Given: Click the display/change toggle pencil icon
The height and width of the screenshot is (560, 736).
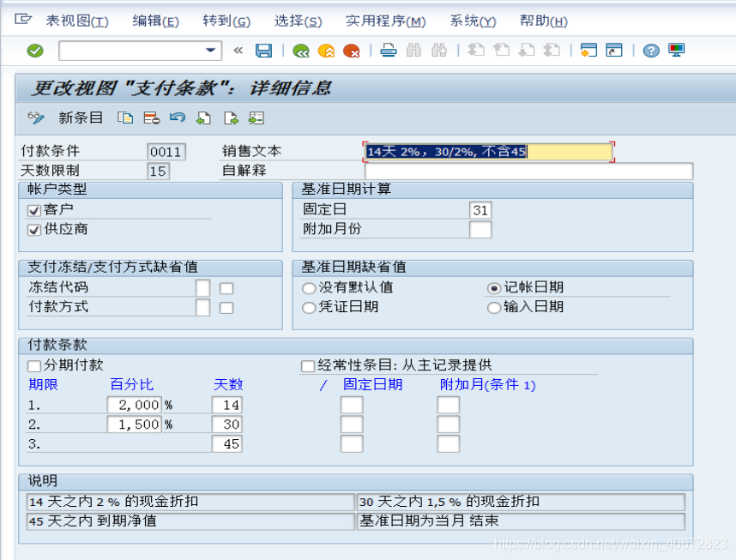Looking at the screenshot, I should (36, 117).
